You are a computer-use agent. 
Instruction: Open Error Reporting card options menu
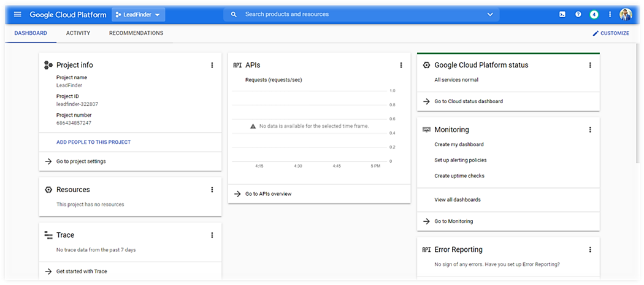590,250
